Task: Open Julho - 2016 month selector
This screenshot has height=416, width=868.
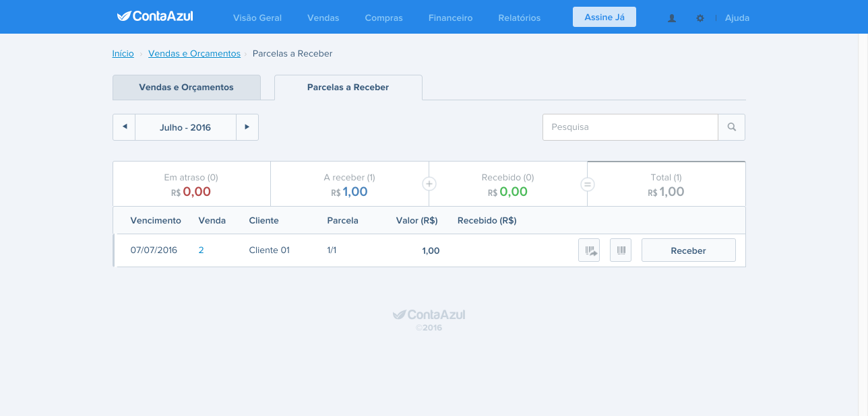Action: click(185, 127)
